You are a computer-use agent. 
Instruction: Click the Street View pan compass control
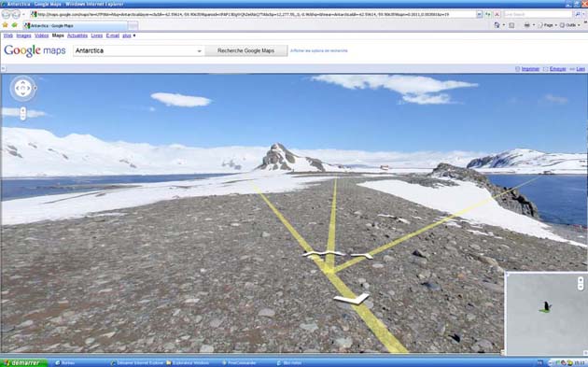23,88
